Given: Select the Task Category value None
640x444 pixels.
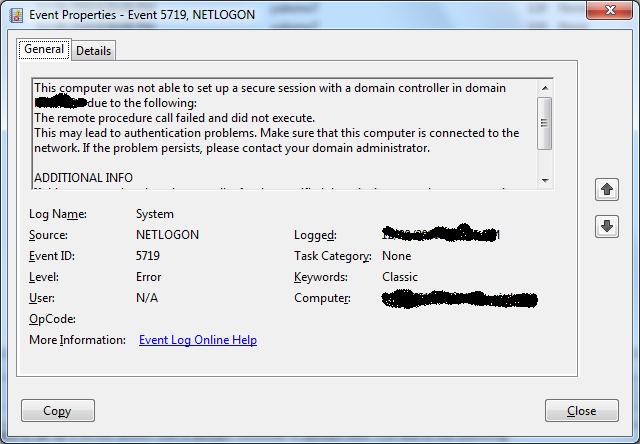Looking at the screenshot, I should coord(396,256).
